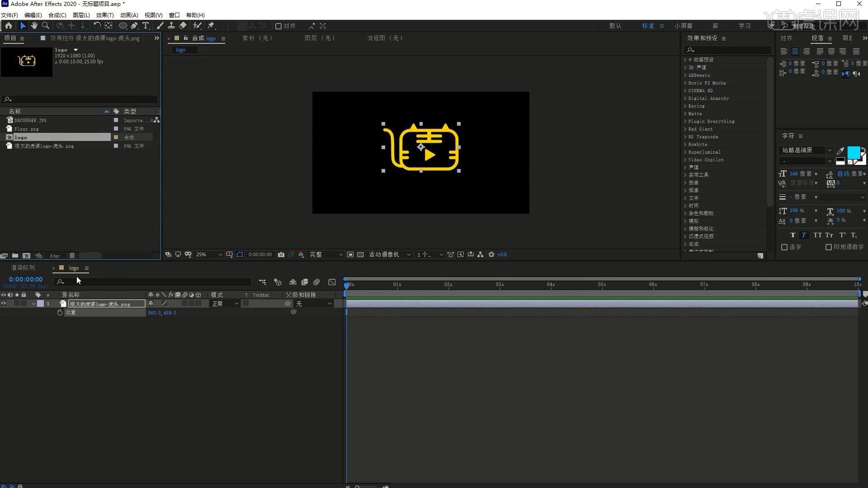Select the Selection tool in toolbar
The height and width of the screenshot is (488, 868).
point(22,25)
